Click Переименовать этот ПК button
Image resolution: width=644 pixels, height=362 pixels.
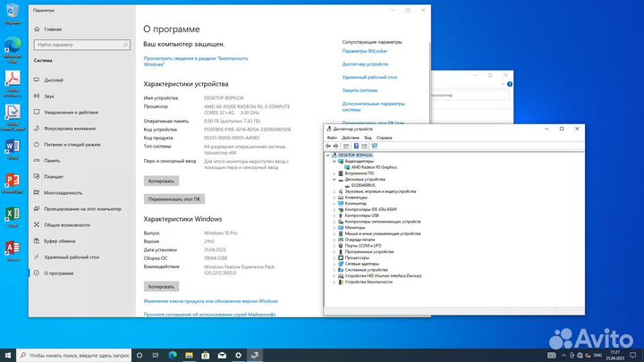coord(174,199)
